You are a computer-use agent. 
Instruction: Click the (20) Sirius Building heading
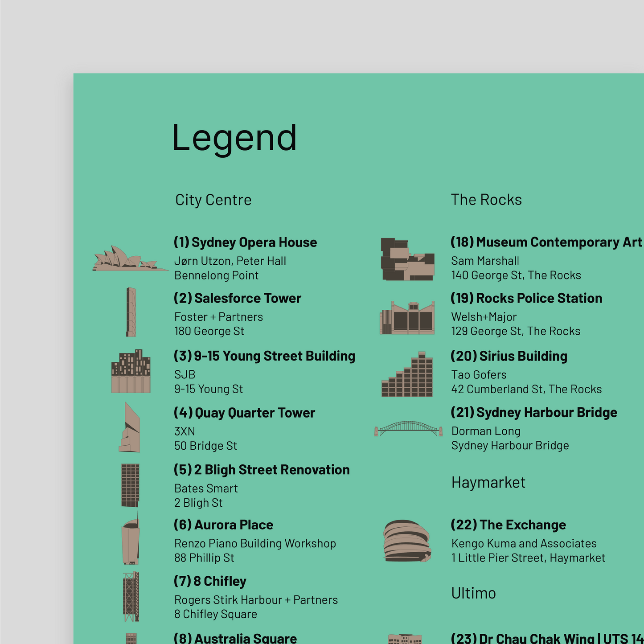coord(509,356)
